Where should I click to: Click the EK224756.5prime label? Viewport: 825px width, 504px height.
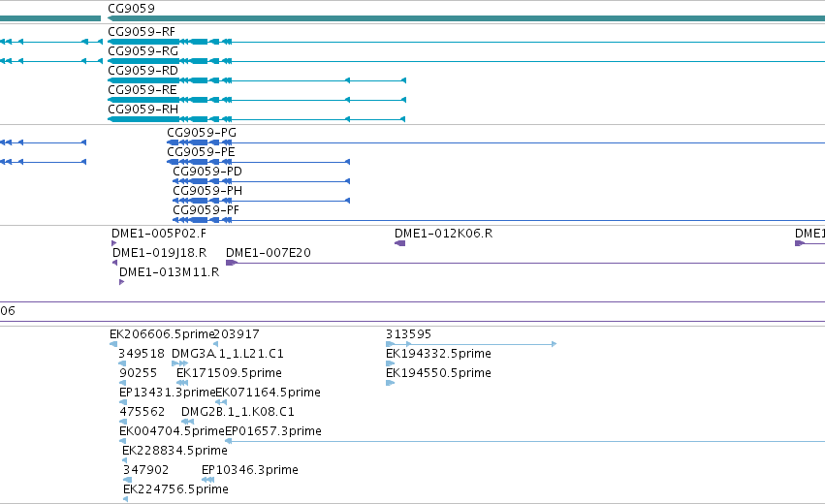[x=175, y=489]
